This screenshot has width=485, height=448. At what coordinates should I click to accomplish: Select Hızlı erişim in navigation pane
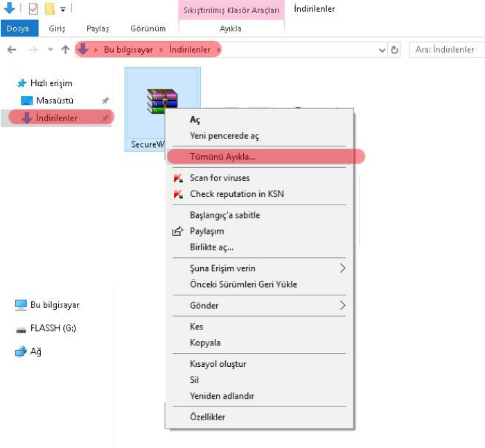[51, 83]
